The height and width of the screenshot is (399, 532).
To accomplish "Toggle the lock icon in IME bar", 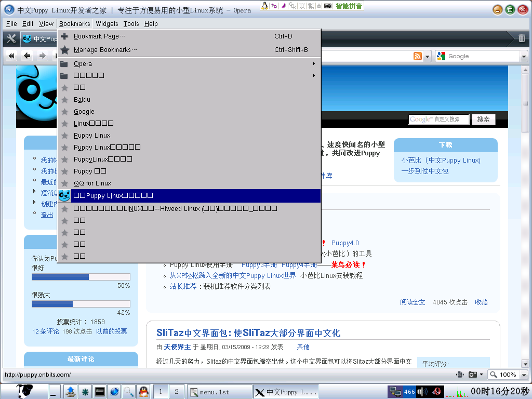I will click(x=319, y=6).
